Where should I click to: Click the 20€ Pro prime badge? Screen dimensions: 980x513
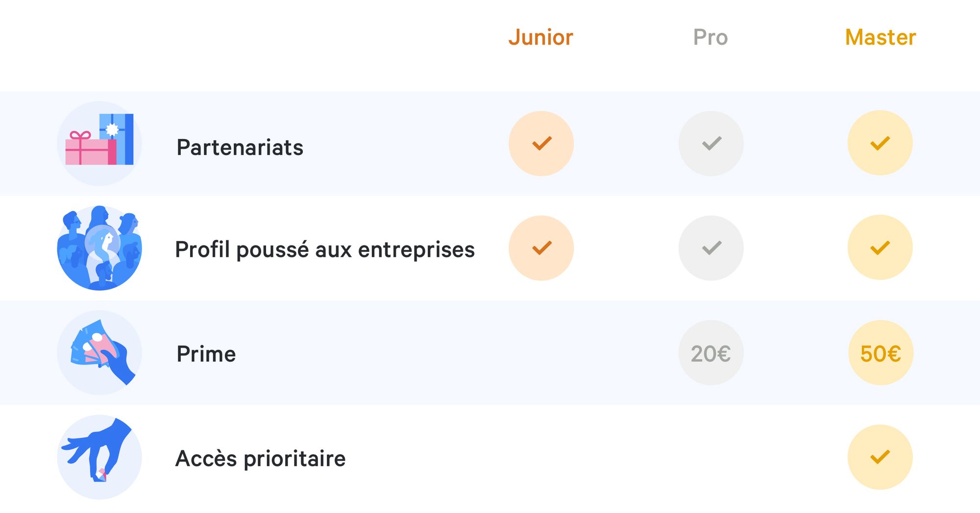[x=711, y=353]
